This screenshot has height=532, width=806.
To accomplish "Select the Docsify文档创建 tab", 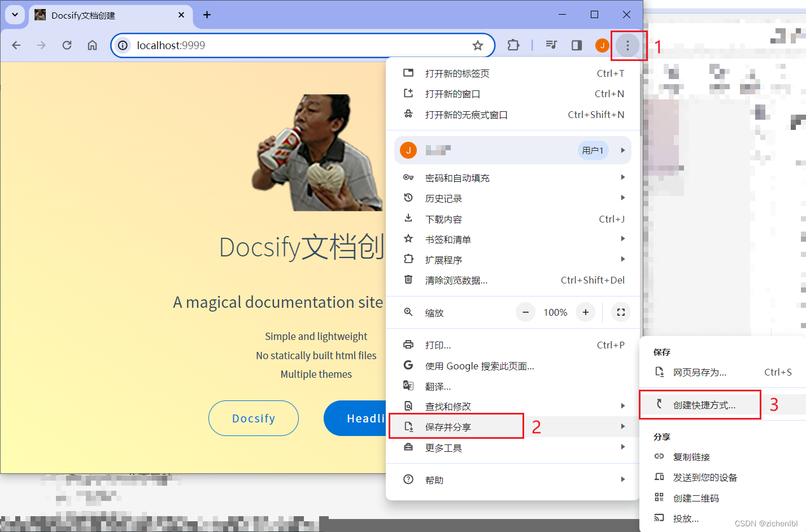I will 111,15.
